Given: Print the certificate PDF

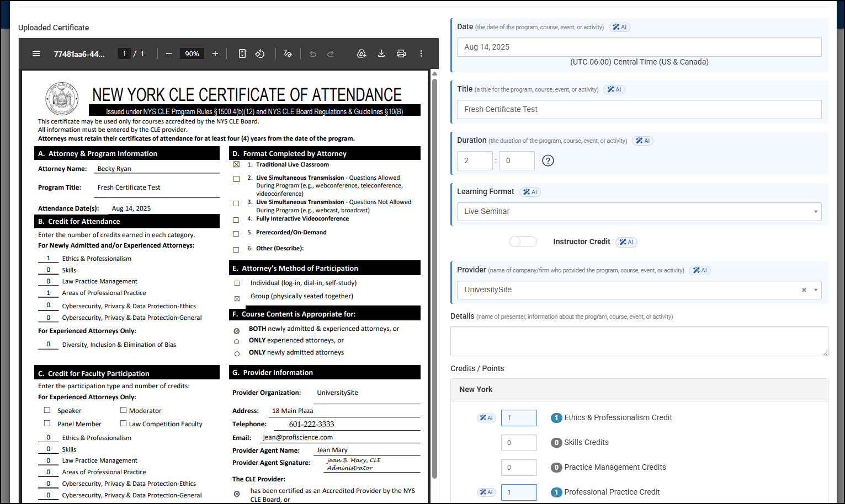Looking at the screenshot, I should (401, 53).
